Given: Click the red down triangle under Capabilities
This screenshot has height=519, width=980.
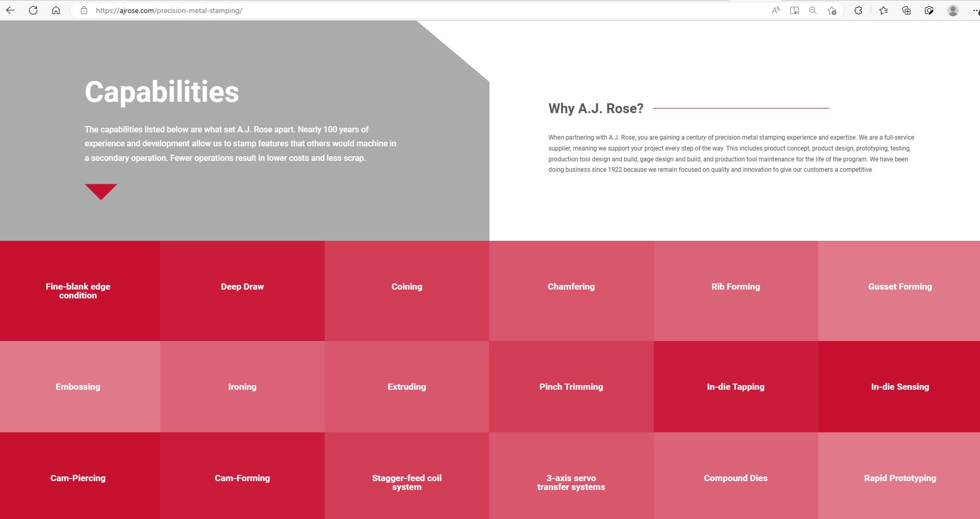Looking at the screenshot, I should pyautogui.click(x=101, y=191).
